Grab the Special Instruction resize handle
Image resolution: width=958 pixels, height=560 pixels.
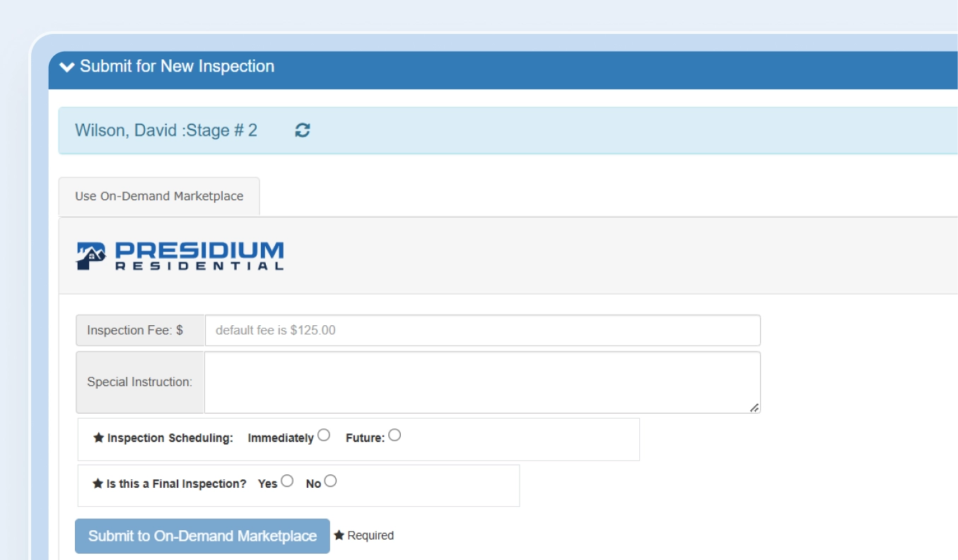click(754, 407)
